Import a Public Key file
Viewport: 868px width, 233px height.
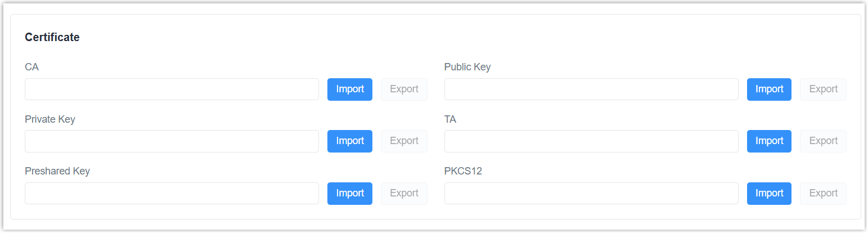[769, 89]
